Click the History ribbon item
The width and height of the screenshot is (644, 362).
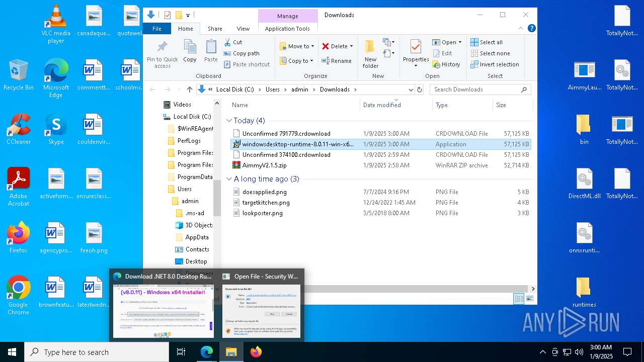pos(446,64)
